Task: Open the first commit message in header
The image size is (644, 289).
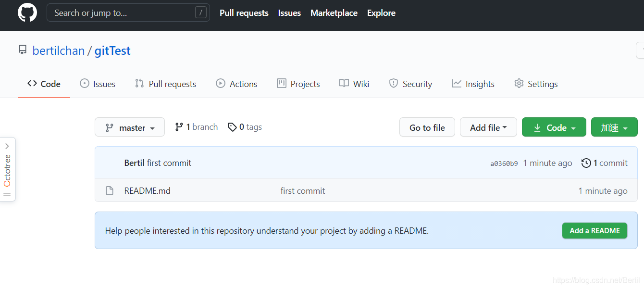Action: (169, 163)
